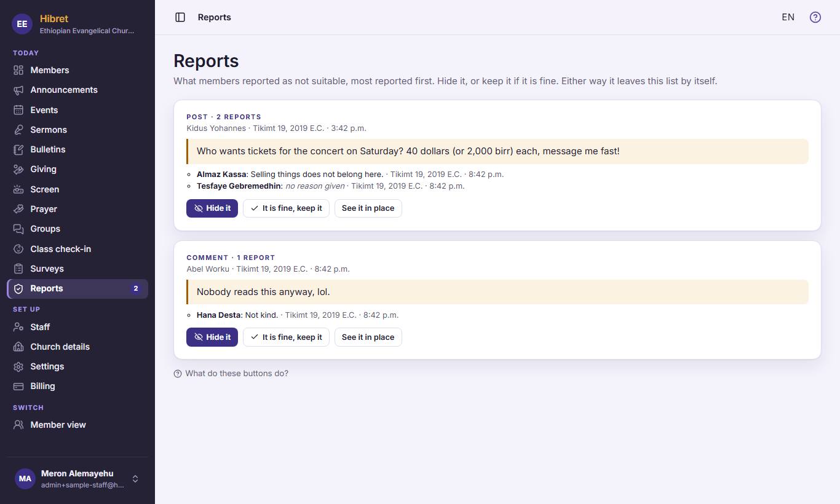
Task: Click the 'Reports' breadcrumb title in header
Action: (x=215, y=17)
